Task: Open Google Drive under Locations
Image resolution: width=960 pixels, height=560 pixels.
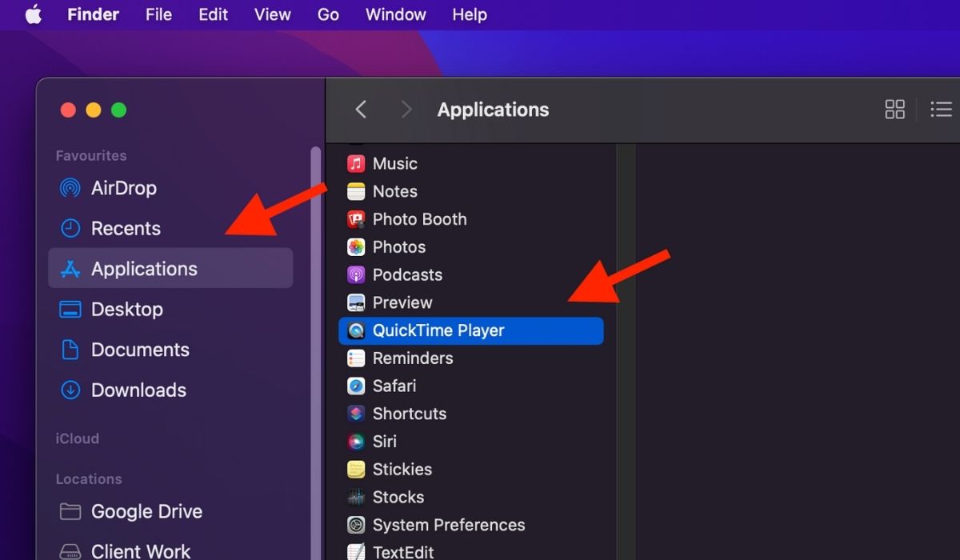Action: (146, 511)
